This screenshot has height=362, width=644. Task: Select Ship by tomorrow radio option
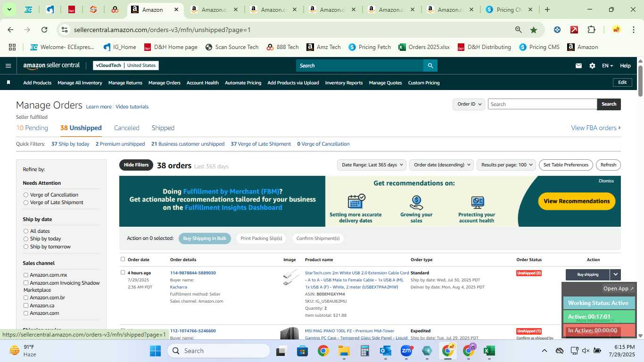(26, 247)
